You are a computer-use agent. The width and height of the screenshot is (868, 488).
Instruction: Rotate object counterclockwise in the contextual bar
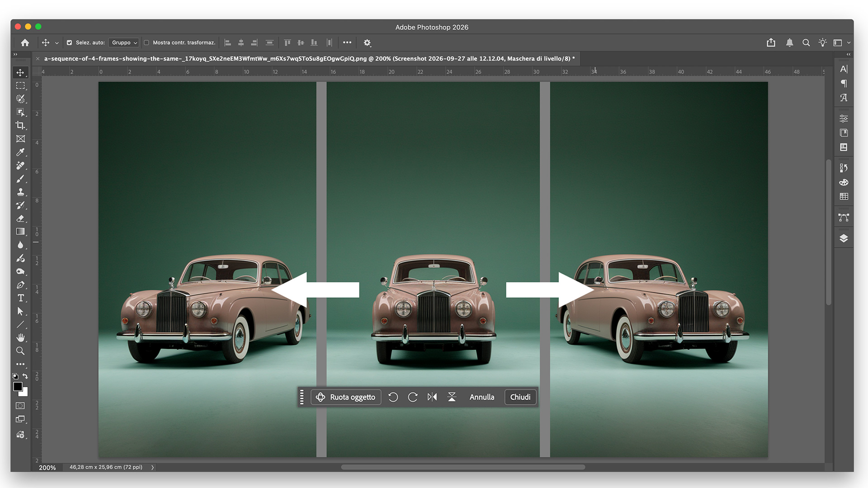coord(393,397)
